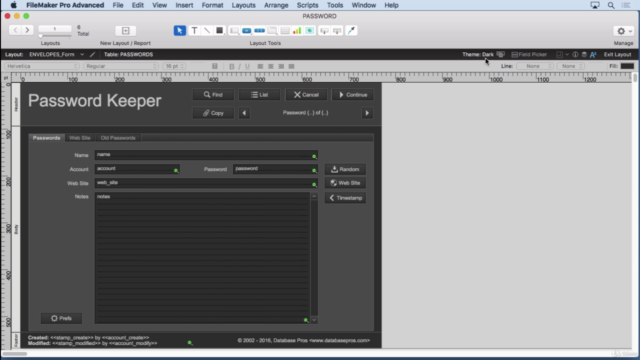Open the AirPlay display menu
Screen dimensions: 640x360
click(x=595, y=5)
